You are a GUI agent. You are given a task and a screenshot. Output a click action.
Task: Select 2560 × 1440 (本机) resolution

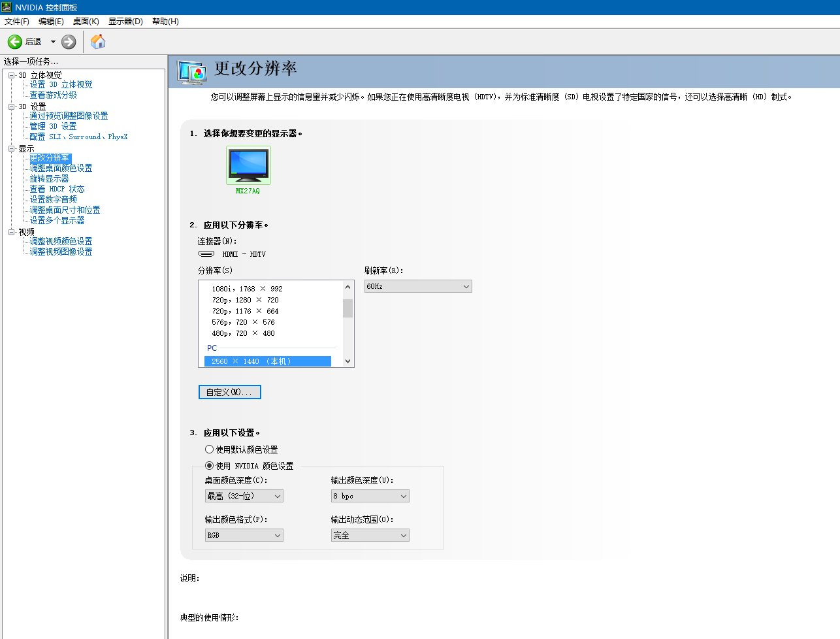tap(268, 361)
